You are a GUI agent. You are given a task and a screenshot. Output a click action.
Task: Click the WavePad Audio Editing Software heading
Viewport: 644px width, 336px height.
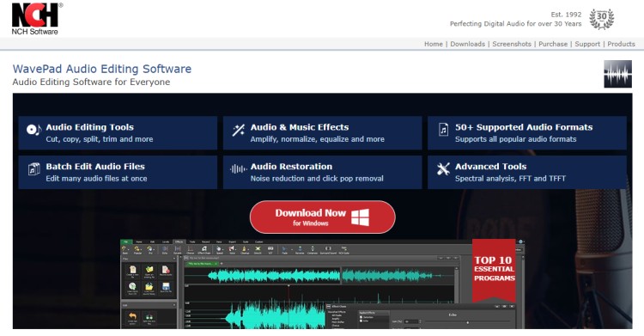pyautogui.click(x=102, y=69)
